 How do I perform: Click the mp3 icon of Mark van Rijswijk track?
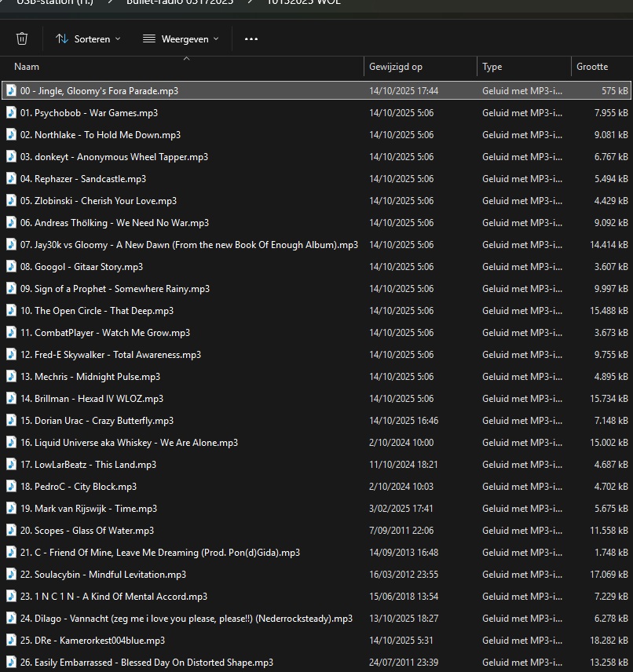pos(11,509)
